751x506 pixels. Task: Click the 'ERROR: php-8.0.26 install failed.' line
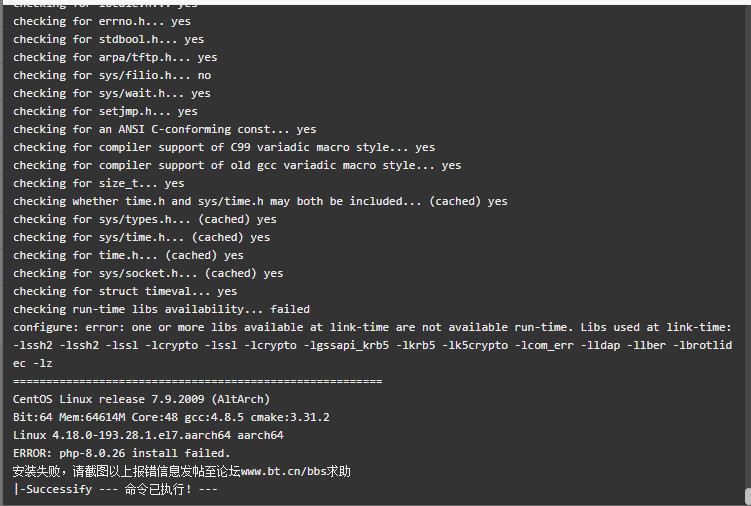[x=122, y=453]
